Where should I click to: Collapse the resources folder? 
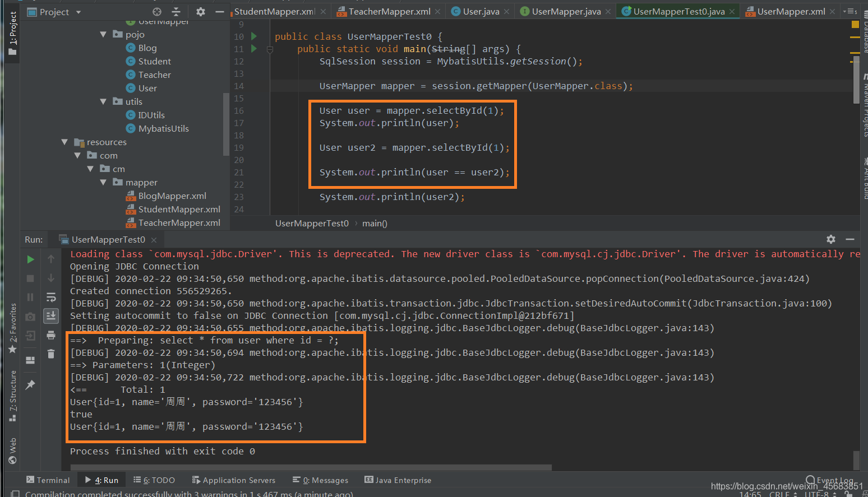(64, 142)
